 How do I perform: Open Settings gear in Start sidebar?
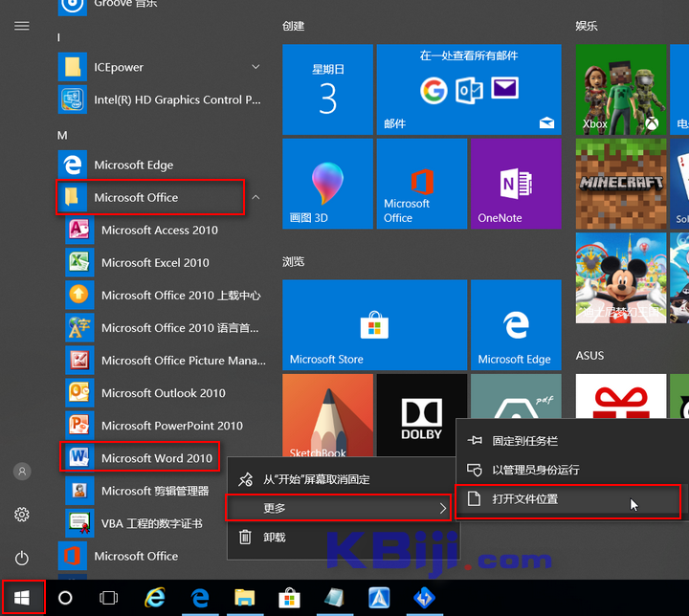[x=22, y=514]
